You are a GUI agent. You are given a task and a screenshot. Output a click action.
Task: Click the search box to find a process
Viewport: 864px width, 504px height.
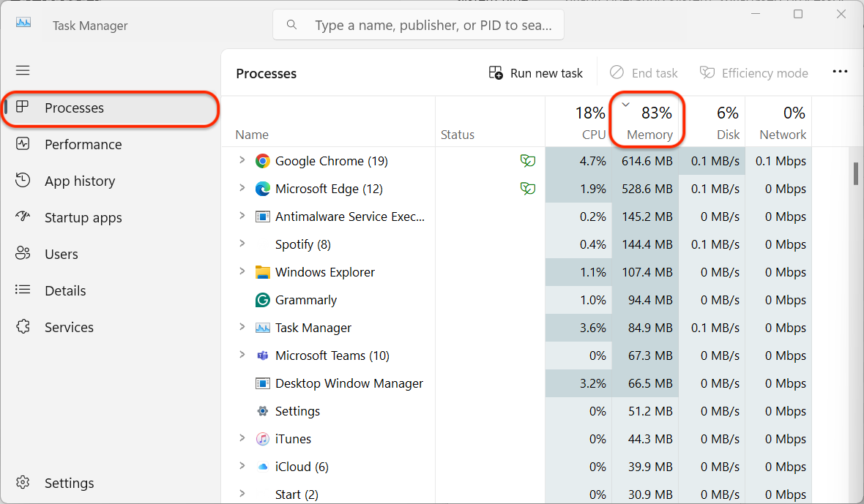click(419, 25)
